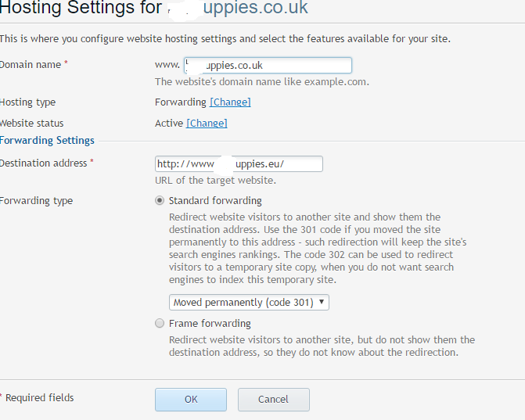
Task: Click the Forwarding hosting type value
Action: pos(180,102)
